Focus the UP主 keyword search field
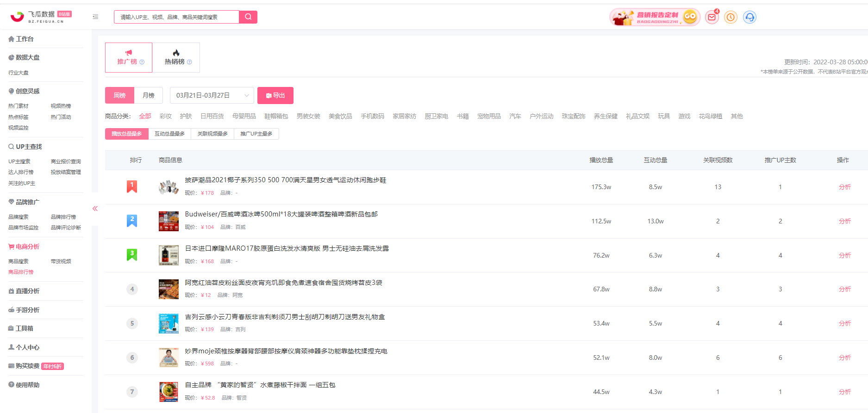868x413 pixels. [177, 17]
